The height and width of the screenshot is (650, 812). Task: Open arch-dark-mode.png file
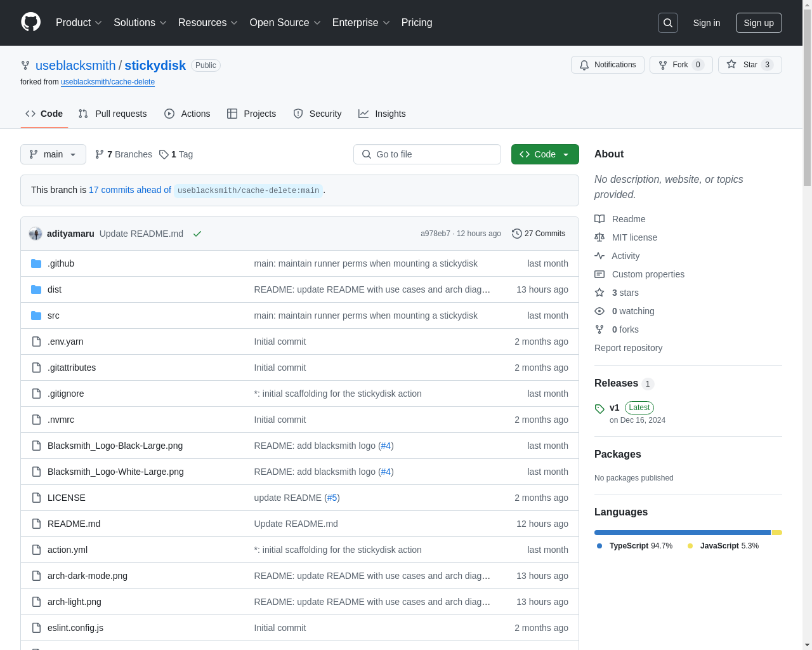(x=88, y=576)
